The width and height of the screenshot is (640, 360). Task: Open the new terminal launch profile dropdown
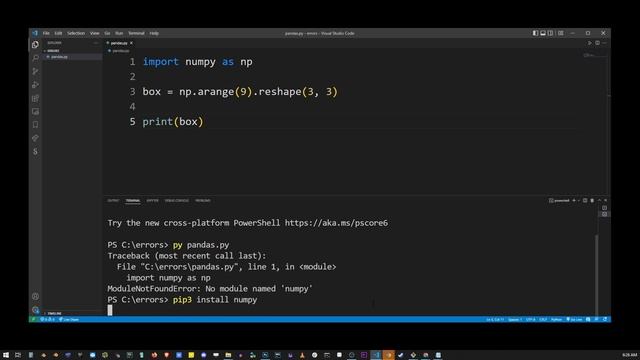(x=579, y=200)
